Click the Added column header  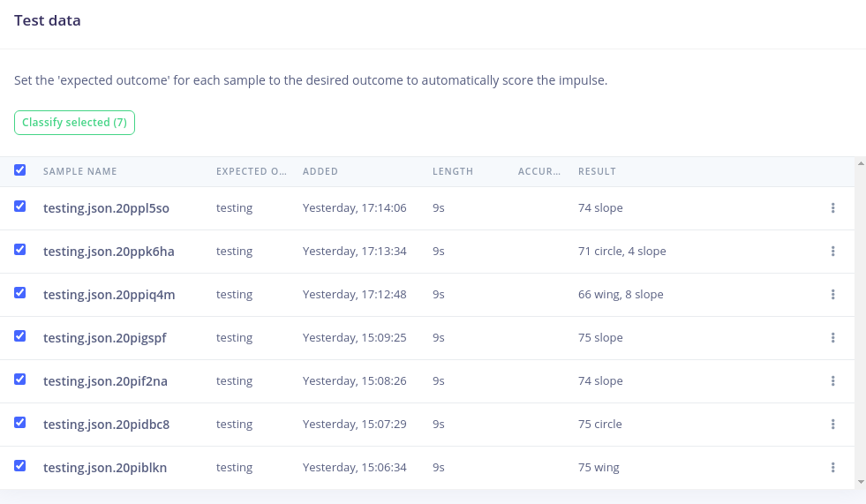320,172
